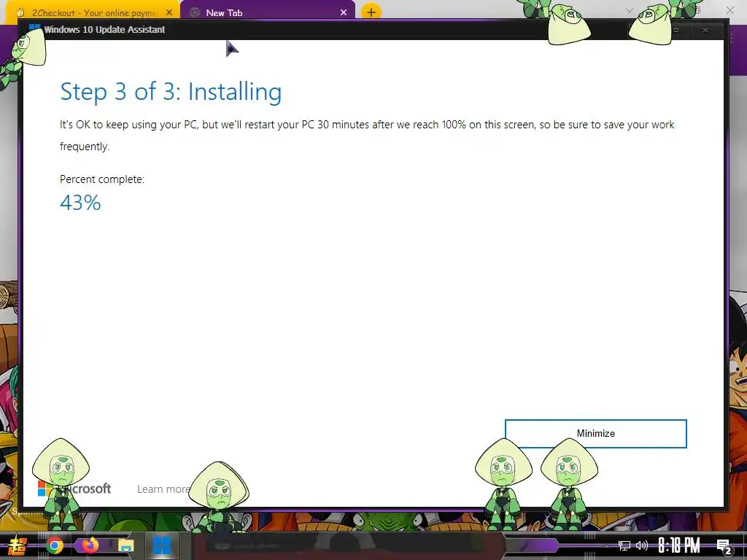The image size is (747, 560).
Task: Show hidden system tray icons
Action: 606,545
